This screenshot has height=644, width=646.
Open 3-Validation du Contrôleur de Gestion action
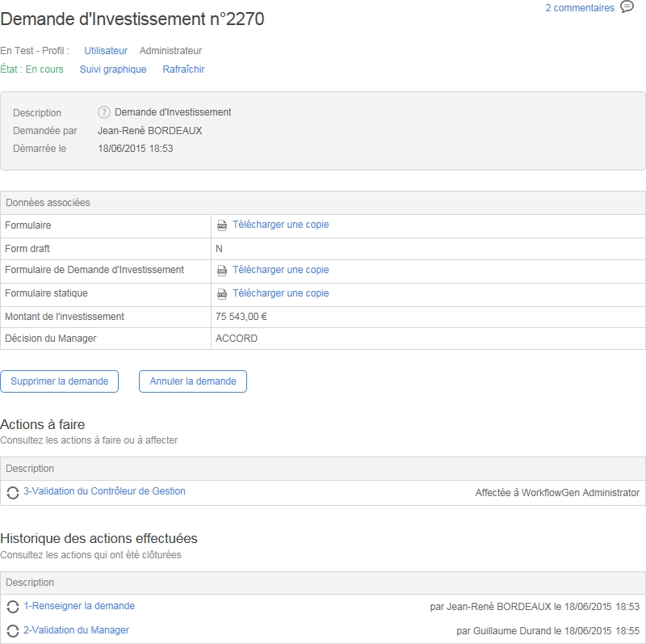[x=104, y=491]
